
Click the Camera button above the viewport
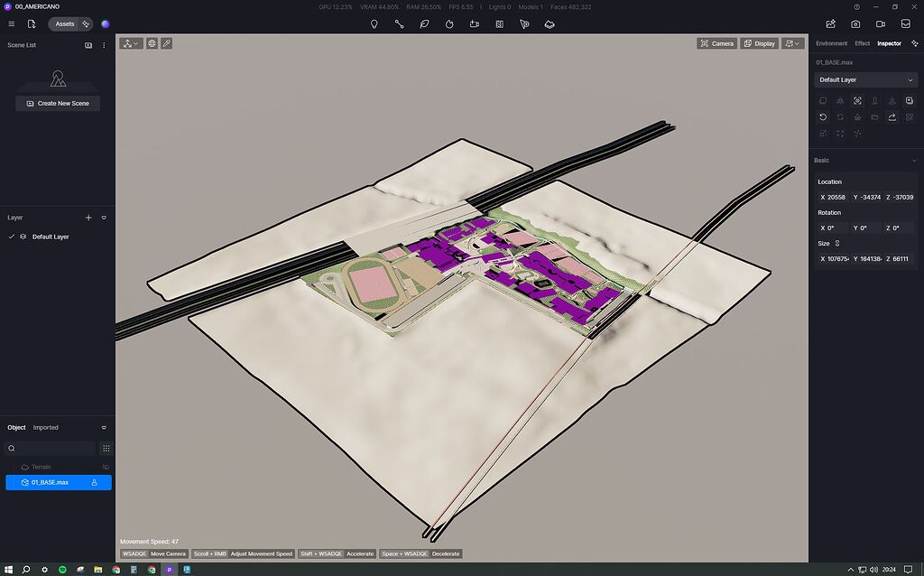[x=717, y=42]
